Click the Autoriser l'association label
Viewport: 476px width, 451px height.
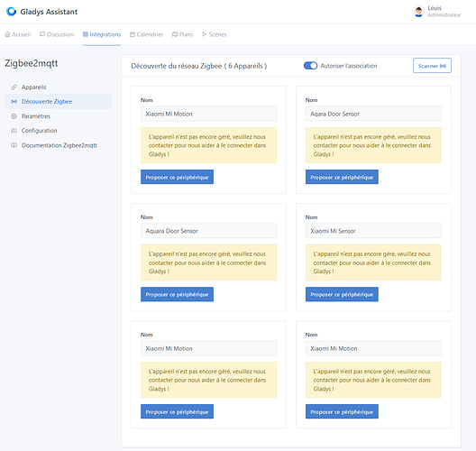(x=349, y=66)
